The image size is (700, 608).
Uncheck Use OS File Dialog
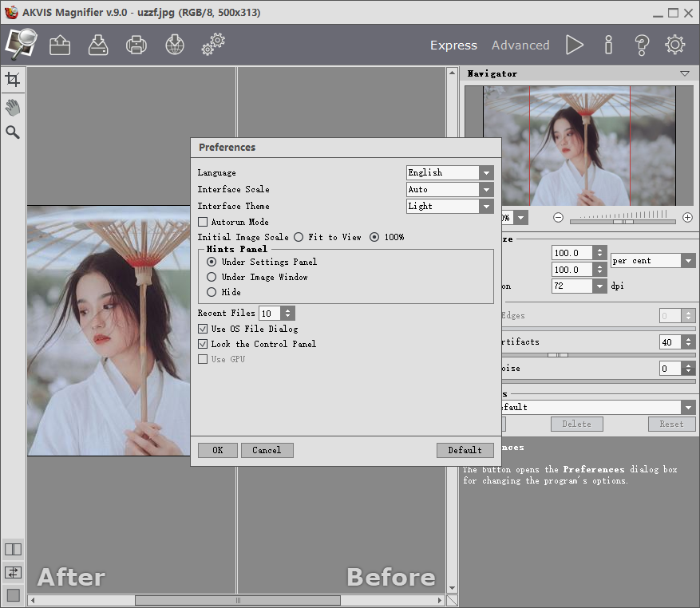click(x=203, y=329)
